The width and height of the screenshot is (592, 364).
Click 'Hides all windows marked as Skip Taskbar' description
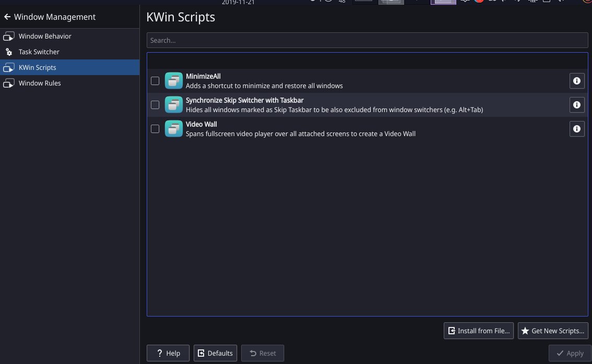coord(334,110)
